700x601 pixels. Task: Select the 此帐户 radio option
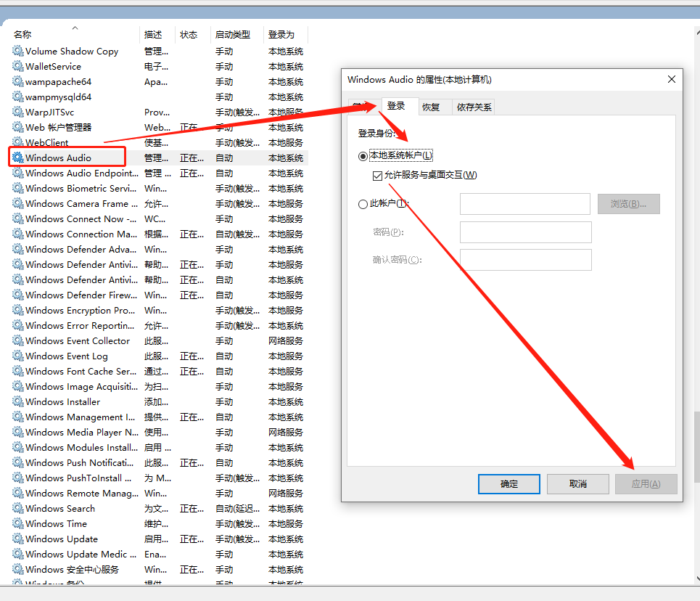click(363, 204)
